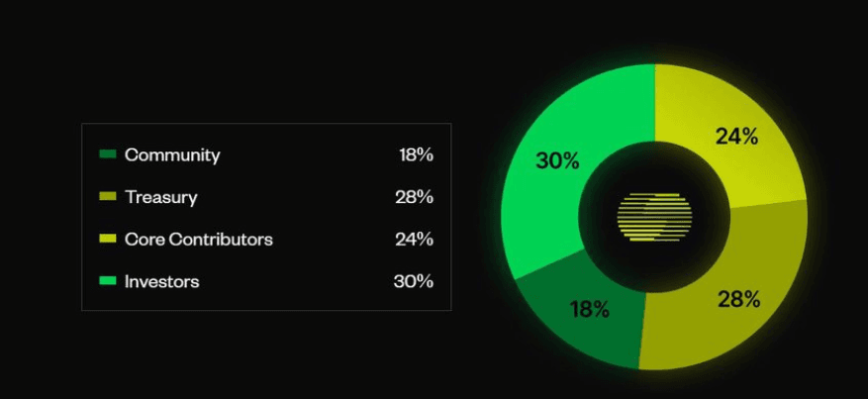Click the 28% label on the chart
The width and height of the screenshot is (868, 399).
click(x=739, y=300)
